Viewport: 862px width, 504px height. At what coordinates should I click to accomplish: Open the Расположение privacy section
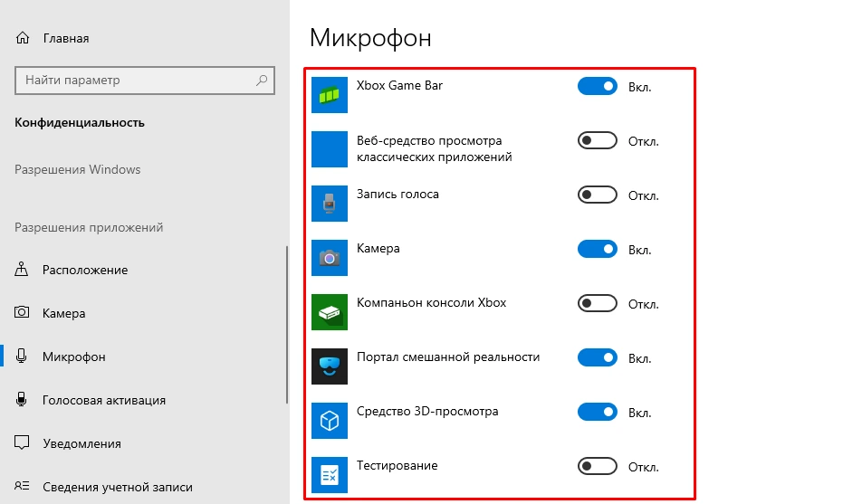coord(85,270)
